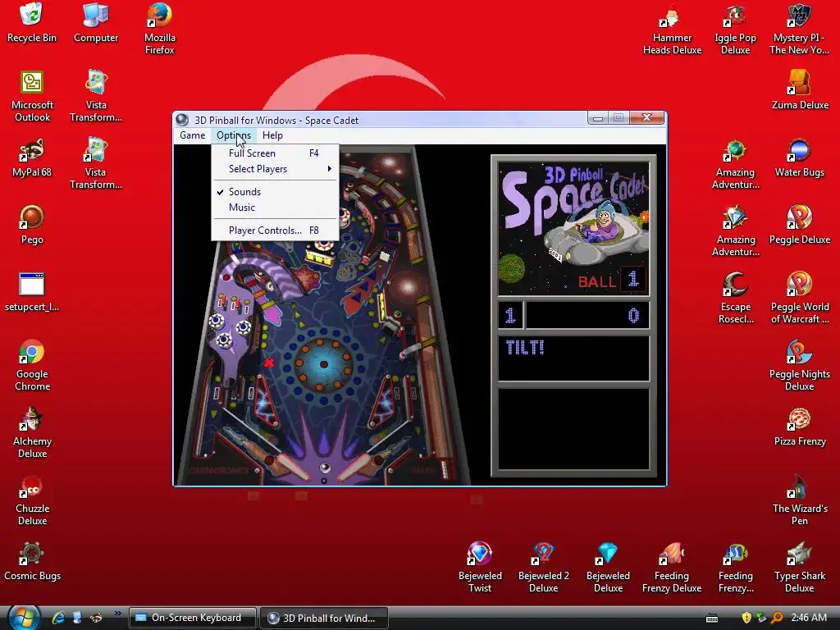The width and height of the screenshot is (840, 630).
Task: Select the Iggle Pop Deluxe shortcut
Action: (735, 29)
